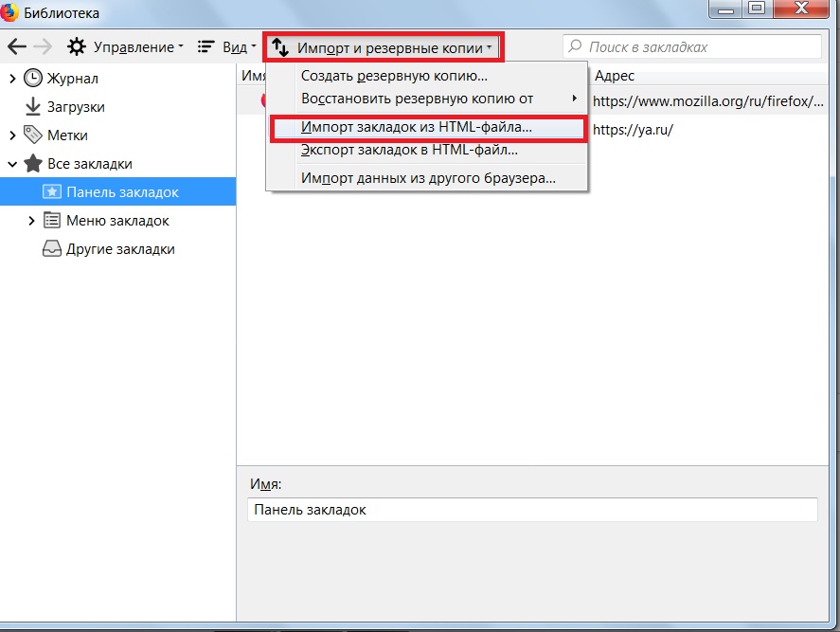Click the download arrow icon of Загрузки
Image resolution: width=840 pixels, height=632 pixels.
coord(33,106)
